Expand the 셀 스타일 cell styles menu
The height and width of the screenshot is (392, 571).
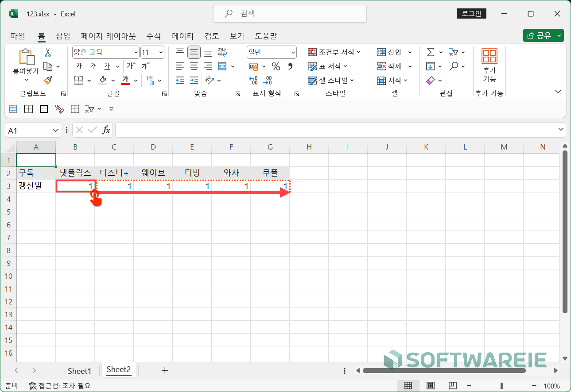click(331, 80)
